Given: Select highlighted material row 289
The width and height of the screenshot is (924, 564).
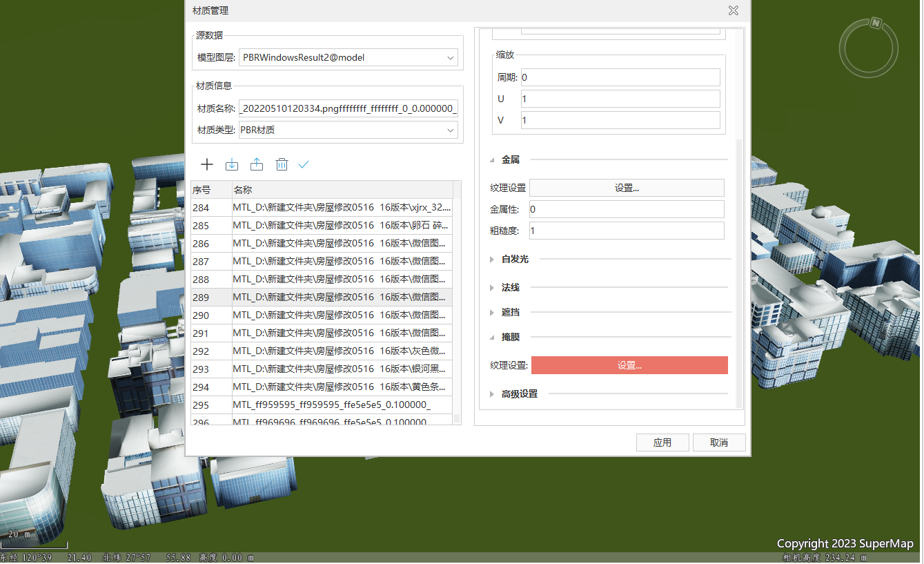Looking at the screenshot, I should (322, 298).
